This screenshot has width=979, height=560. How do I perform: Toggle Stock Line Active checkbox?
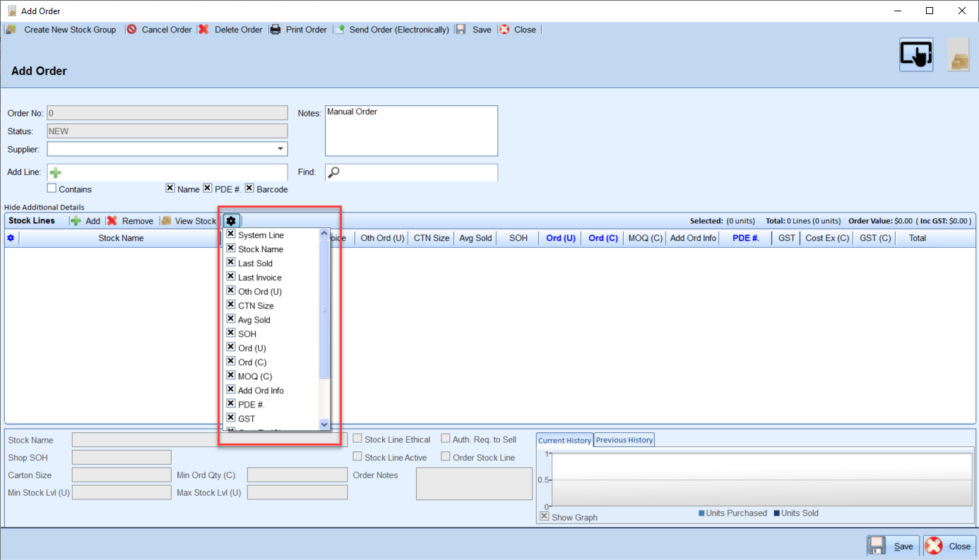pyautogui.click(x=357, y=457)
